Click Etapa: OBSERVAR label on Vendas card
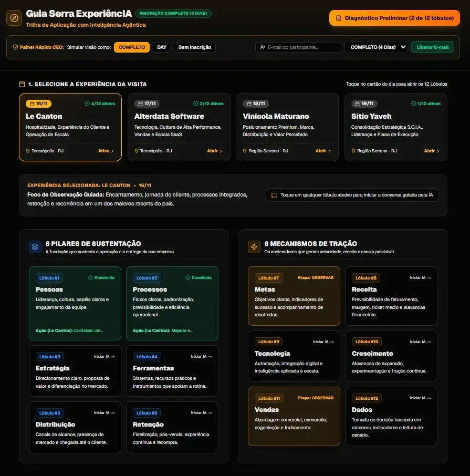The image size is (470, 476). tap(316, 398)
